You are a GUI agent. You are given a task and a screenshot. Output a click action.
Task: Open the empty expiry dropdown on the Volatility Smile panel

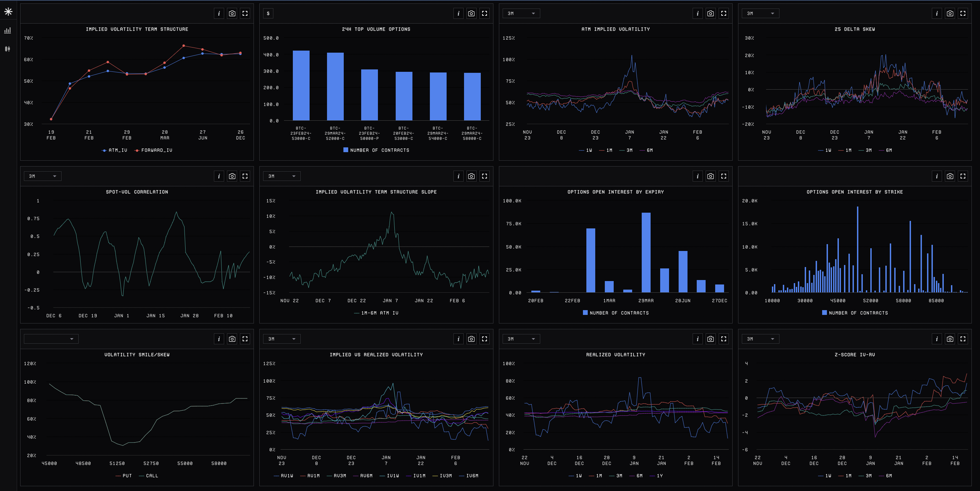(51, 339)
